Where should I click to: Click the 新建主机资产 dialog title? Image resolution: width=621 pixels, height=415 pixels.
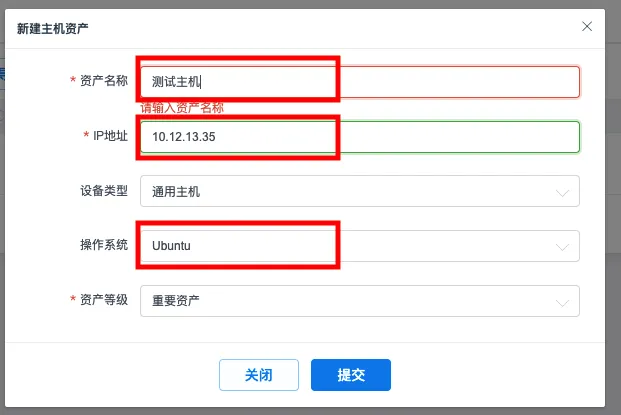click(53, 29)
